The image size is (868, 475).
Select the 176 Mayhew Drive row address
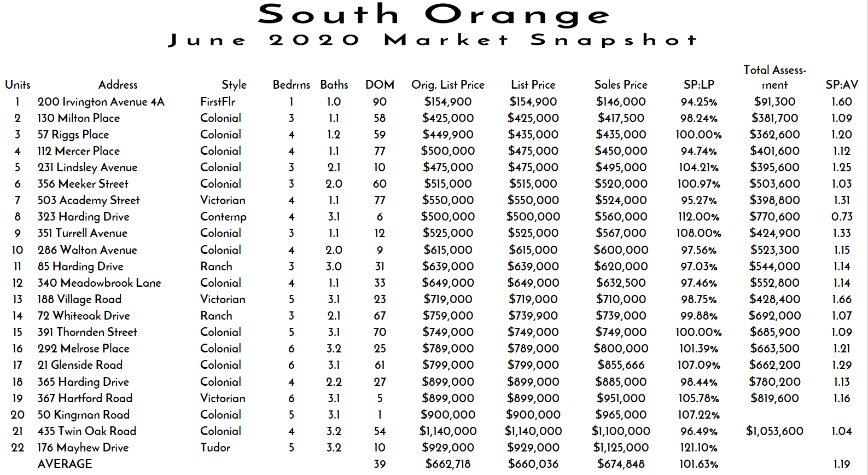click(x=83, y=448)
